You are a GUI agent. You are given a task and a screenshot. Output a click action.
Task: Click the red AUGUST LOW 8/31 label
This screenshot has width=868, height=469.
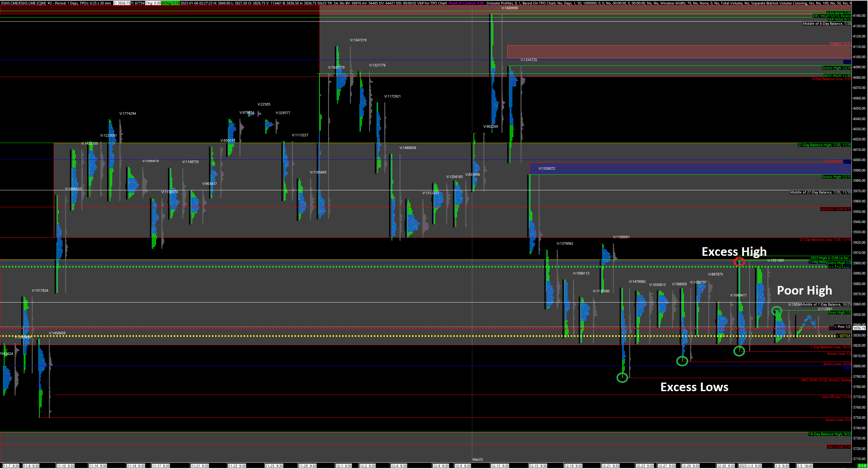click(835, 209)
